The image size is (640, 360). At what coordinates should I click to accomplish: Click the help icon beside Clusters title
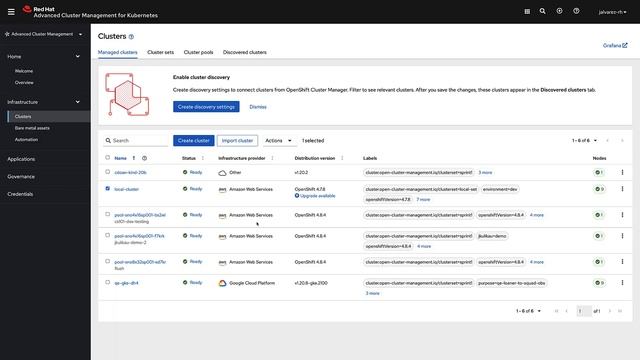(x=131, y=37)
